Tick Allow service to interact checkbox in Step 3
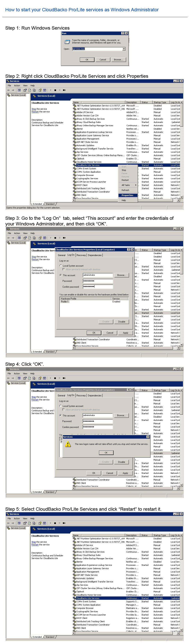 64,269
